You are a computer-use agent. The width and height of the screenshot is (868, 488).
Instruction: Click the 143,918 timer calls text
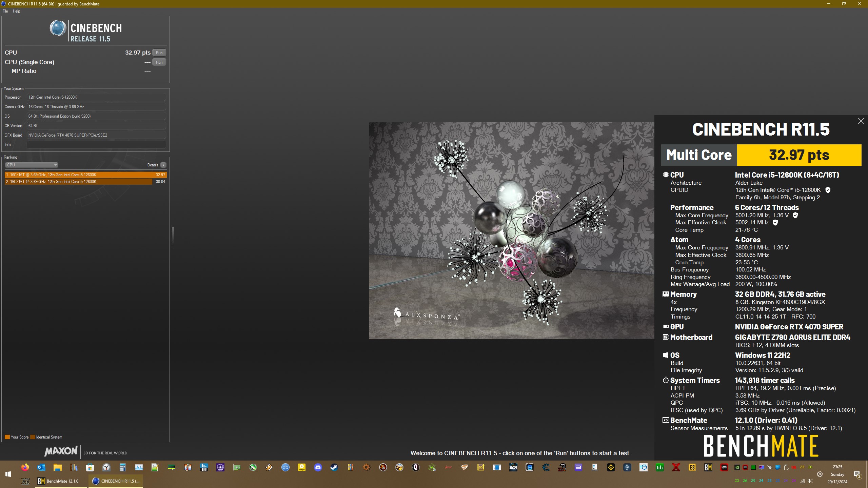click(x=765, y=381)
